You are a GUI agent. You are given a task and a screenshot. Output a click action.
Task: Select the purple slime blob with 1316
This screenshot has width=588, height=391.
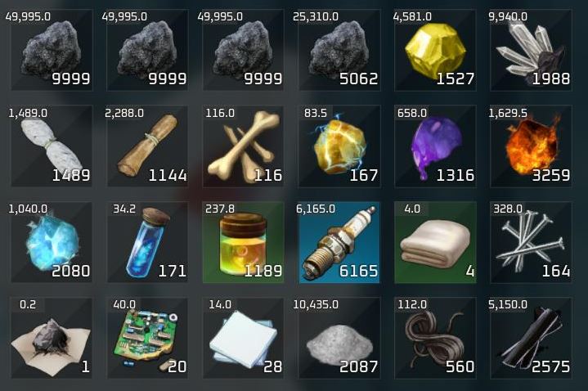click(435, 146)
